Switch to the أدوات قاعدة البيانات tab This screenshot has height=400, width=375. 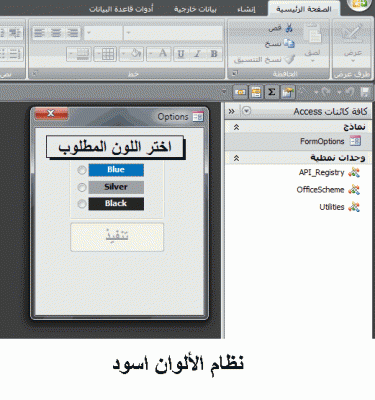pos(121,9)
